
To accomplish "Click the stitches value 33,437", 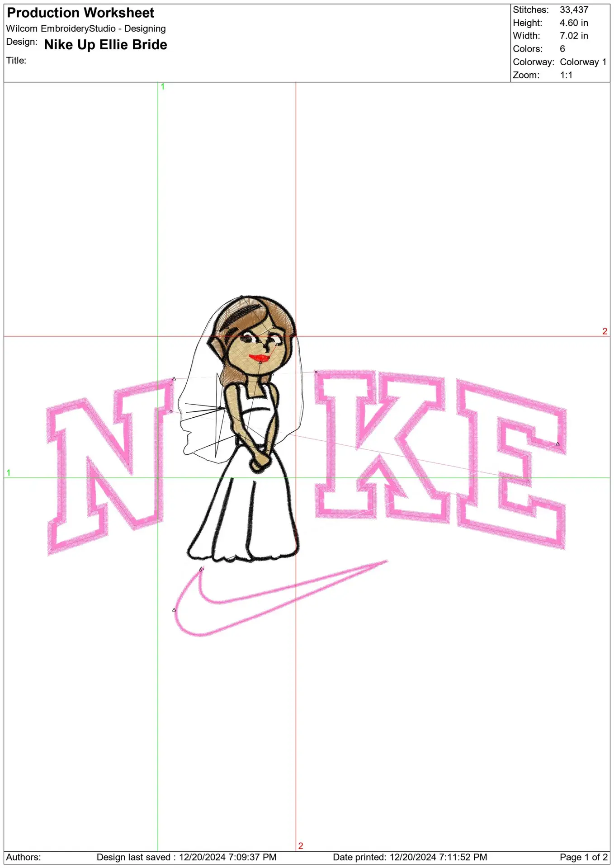I will click(574, 9).
